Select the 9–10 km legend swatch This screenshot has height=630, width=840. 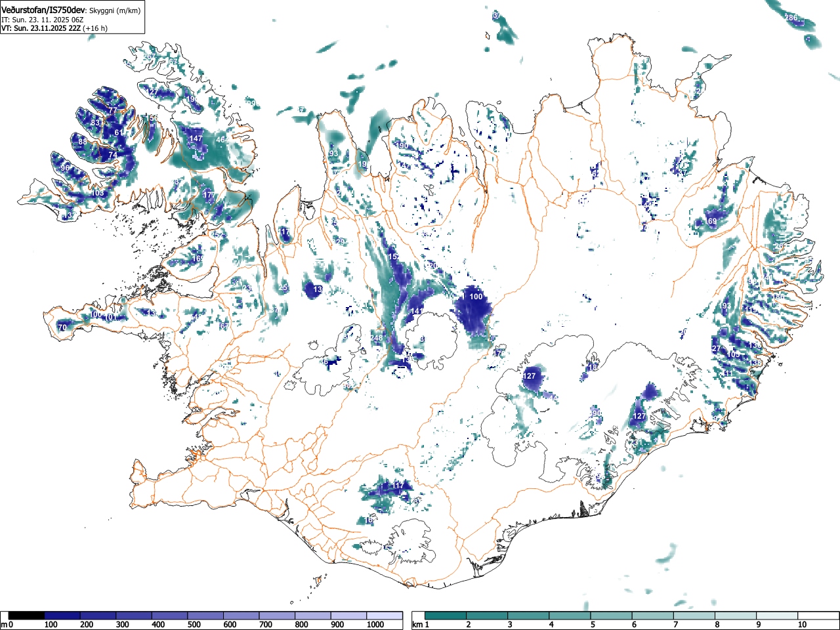[x=777, y=616]
